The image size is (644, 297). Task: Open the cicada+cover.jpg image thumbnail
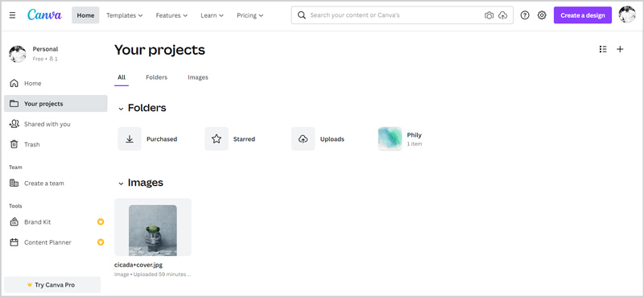(x=153, y=227)
